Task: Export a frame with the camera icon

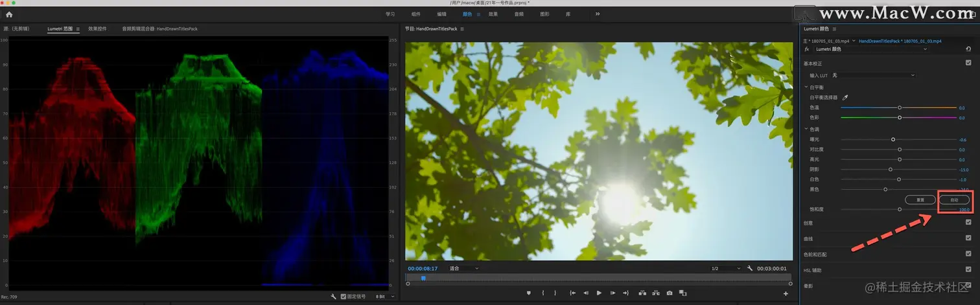Action: tap(670, 293)
